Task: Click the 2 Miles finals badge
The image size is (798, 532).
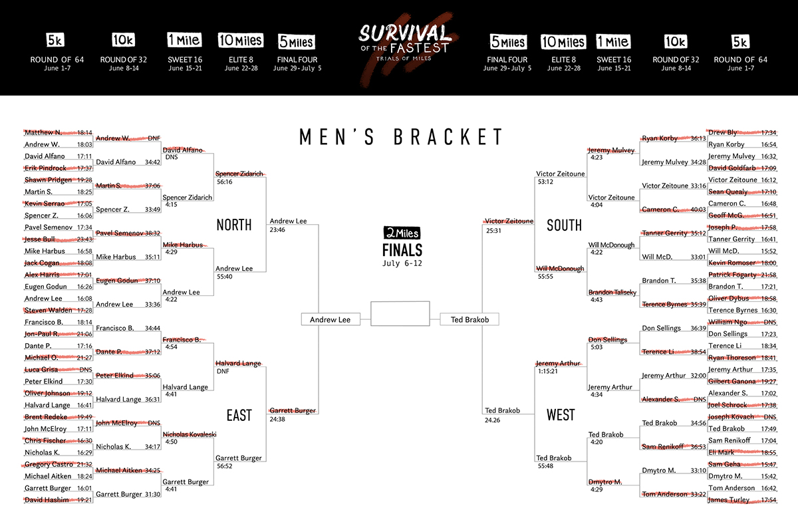Action: (402, 233)
